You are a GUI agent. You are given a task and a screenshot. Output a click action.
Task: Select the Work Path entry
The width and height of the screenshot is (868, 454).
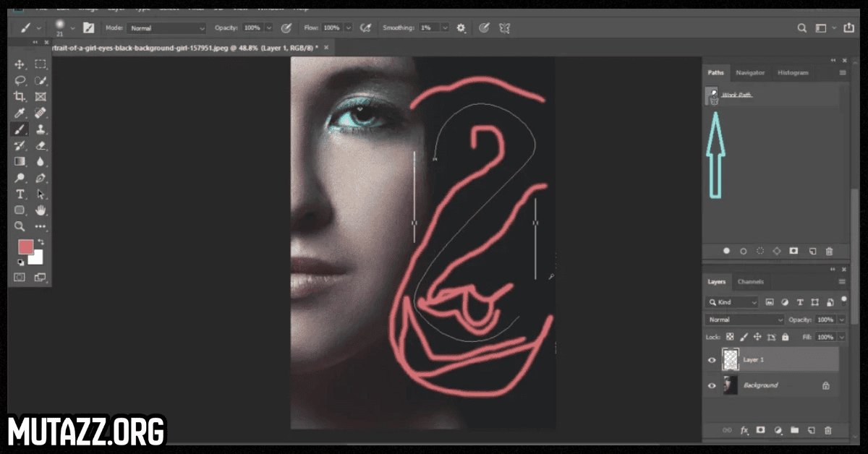pyautogui.click(x=736, y=95)
